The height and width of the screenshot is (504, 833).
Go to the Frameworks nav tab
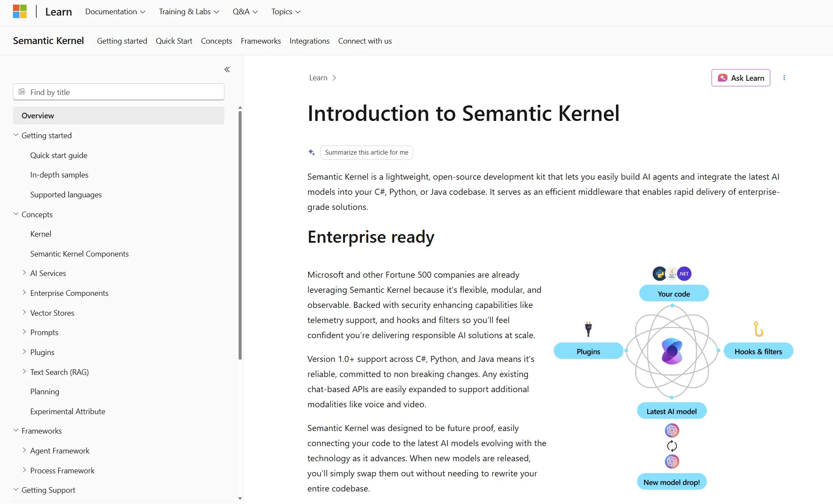tap(261, 41)
